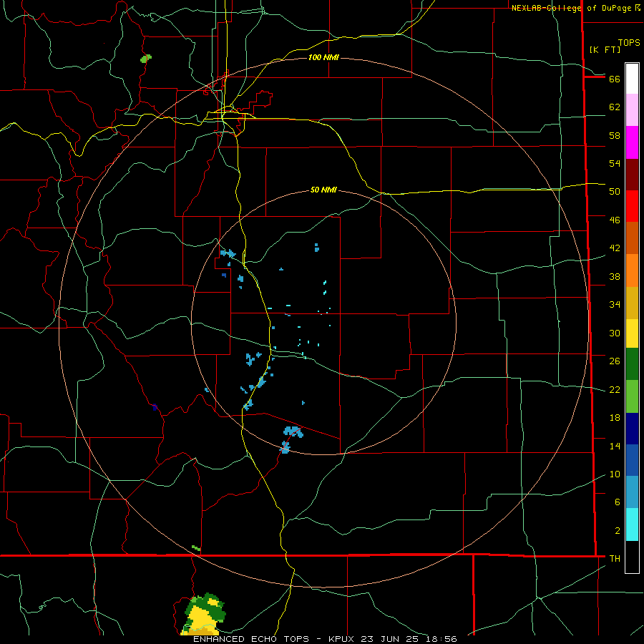Click the legend value '34'
Screen dimensions: 644x644
click(x=615, y=304)
